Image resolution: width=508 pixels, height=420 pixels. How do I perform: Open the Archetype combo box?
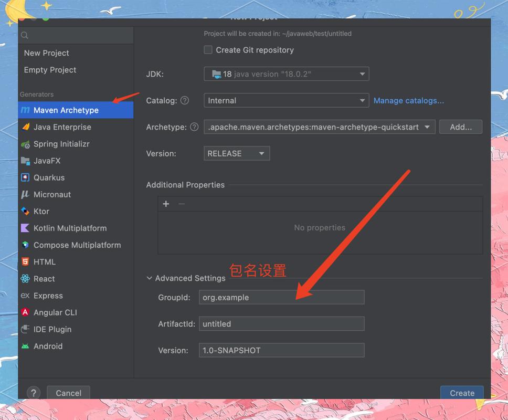coord(320,127)
